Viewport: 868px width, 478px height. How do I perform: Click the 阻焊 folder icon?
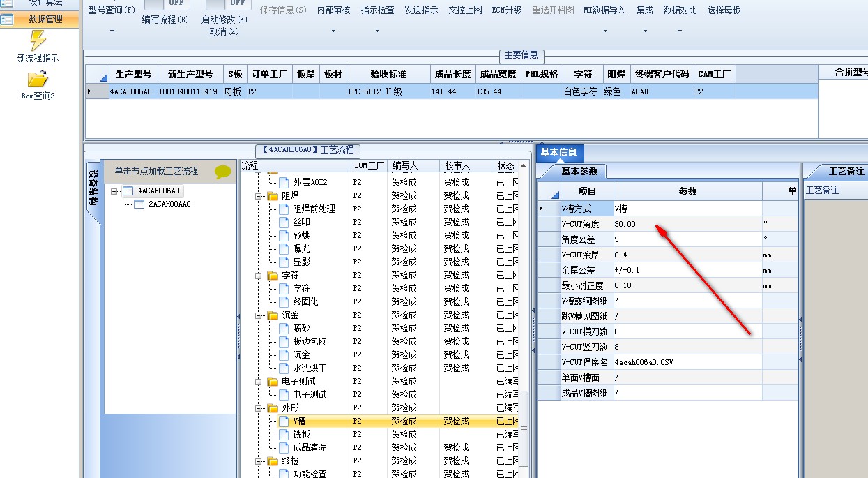pos(273,196)
